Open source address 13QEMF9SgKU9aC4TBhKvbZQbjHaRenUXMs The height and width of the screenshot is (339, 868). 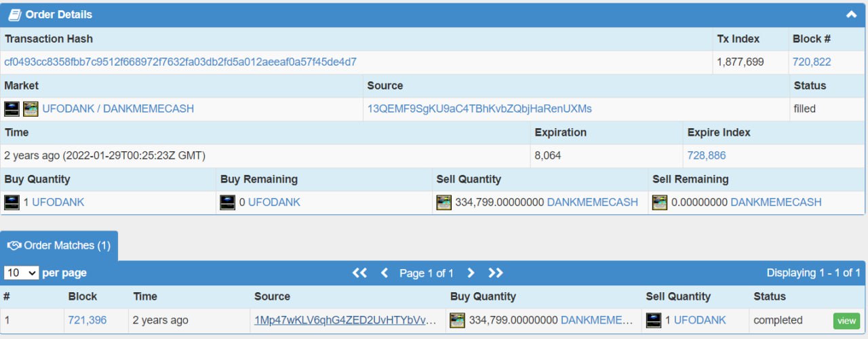(479, 108)
